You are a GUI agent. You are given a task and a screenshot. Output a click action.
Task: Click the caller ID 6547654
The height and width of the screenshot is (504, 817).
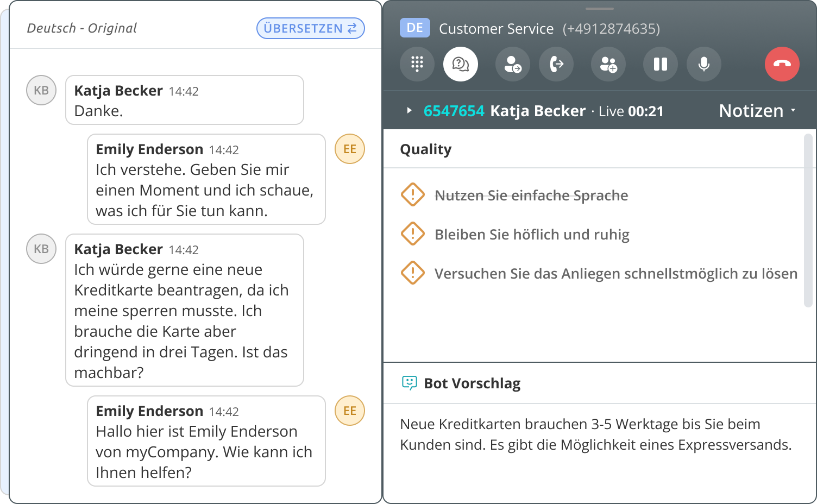click(x=454, y=111)
